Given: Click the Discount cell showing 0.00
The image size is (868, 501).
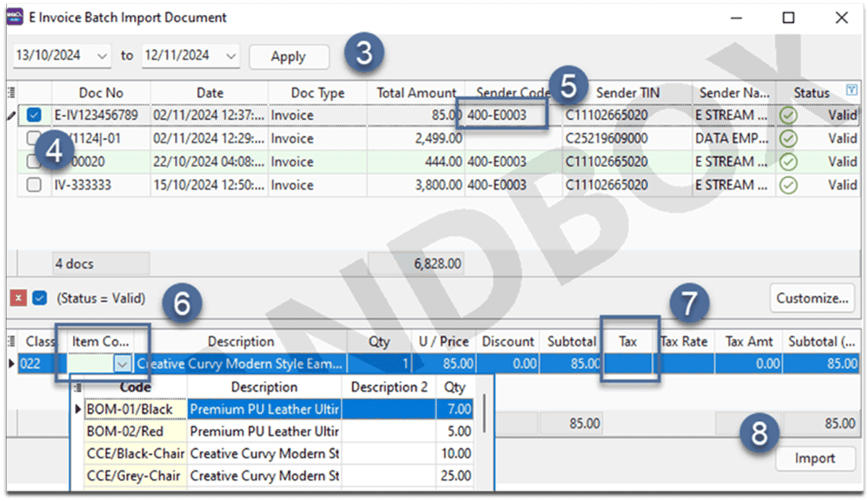Looking at the screenshot, I should coord(508,364).
